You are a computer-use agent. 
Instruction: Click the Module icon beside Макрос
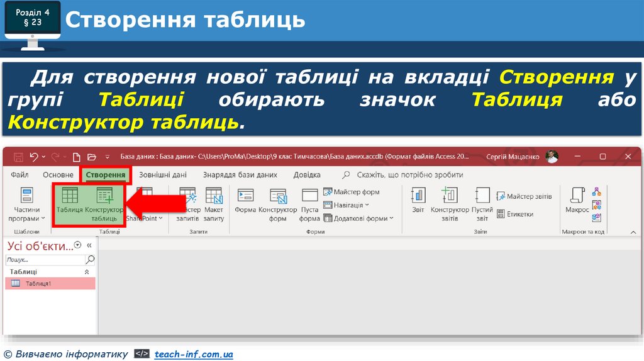(x=597, y=192)
